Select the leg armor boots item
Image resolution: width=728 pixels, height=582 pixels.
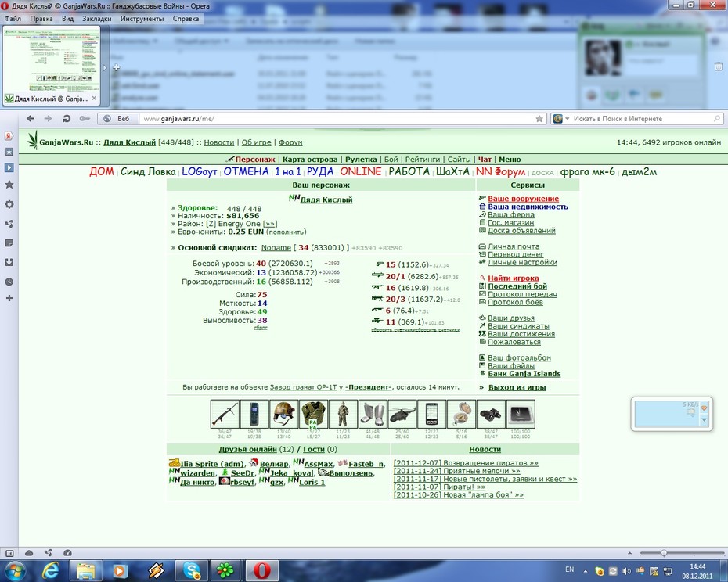pos(373,414)
